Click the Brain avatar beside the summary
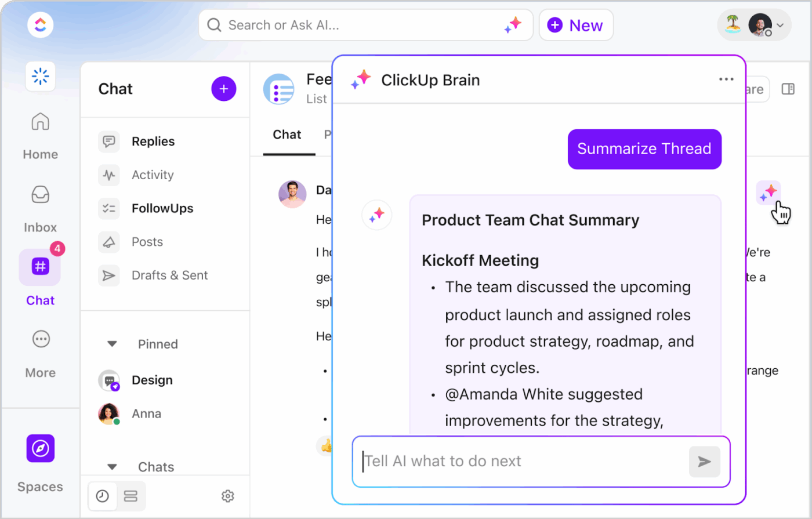Image resolution: width=812 pixels, height=519 pixels. [x=377, y=215]
